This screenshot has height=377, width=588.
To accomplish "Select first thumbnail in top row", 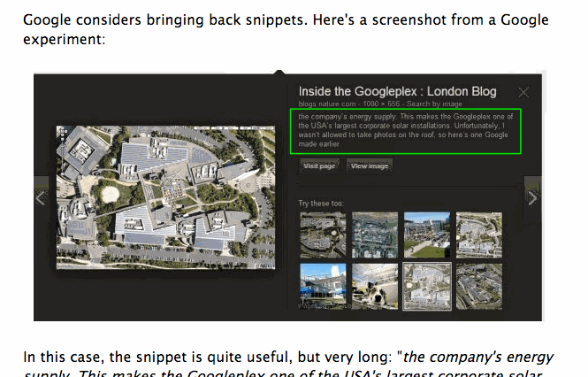I will [323, 235].
